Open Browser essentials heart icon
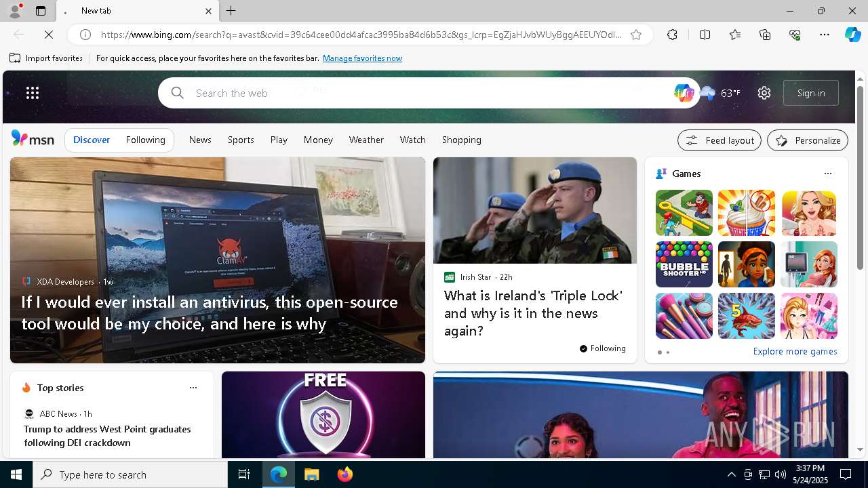Screen dimensions: 868x488 point(795,35)
